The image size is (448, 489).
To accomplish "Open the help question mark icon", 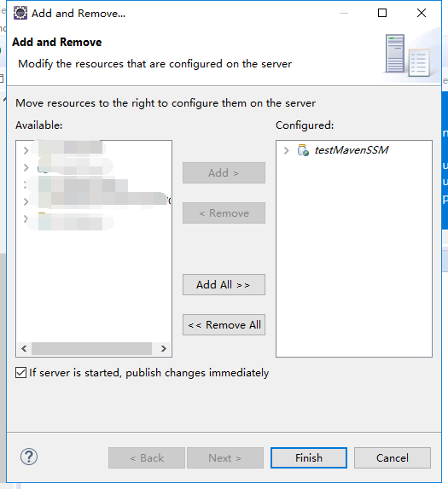I will (29, 457).
